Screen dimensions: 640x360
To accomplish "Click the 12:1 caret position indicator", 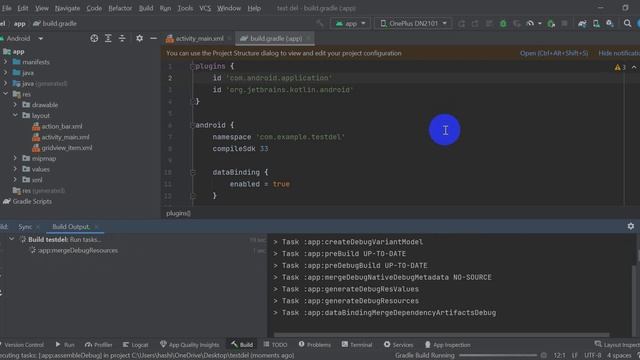I will point(559,356).
